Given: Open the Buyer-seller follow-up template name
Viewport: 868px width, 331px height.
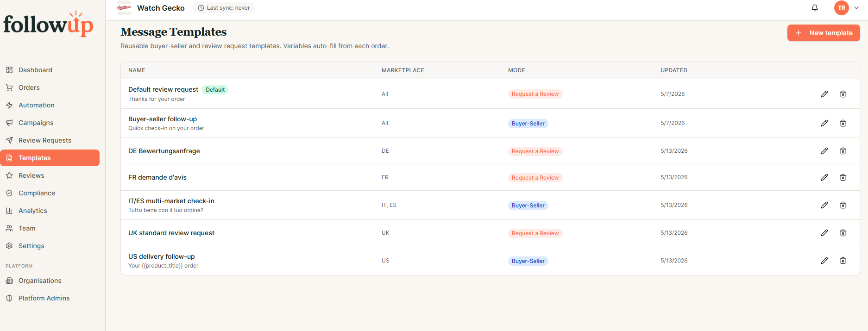Looking at the screenshot, I should click(163, 119).
